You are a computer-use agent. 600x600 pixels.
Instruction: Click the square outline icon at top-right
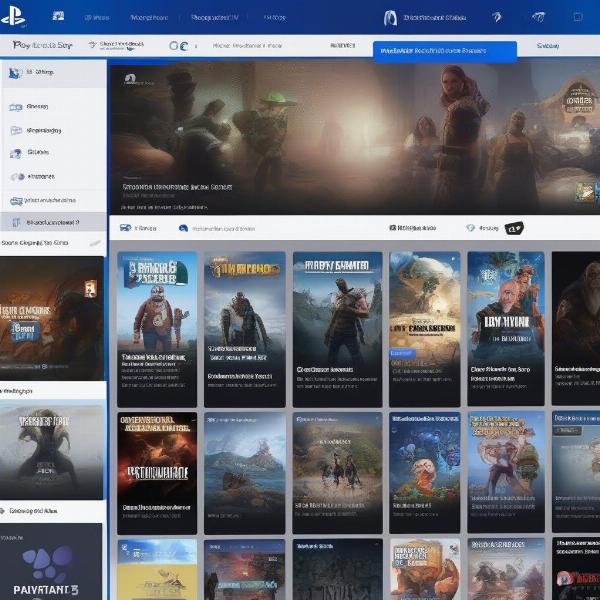pyautogui.click(x=578, y=17)
